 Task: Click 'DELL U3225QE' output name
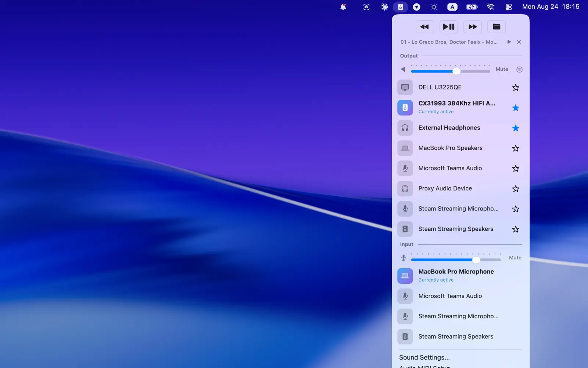[440, 87]
